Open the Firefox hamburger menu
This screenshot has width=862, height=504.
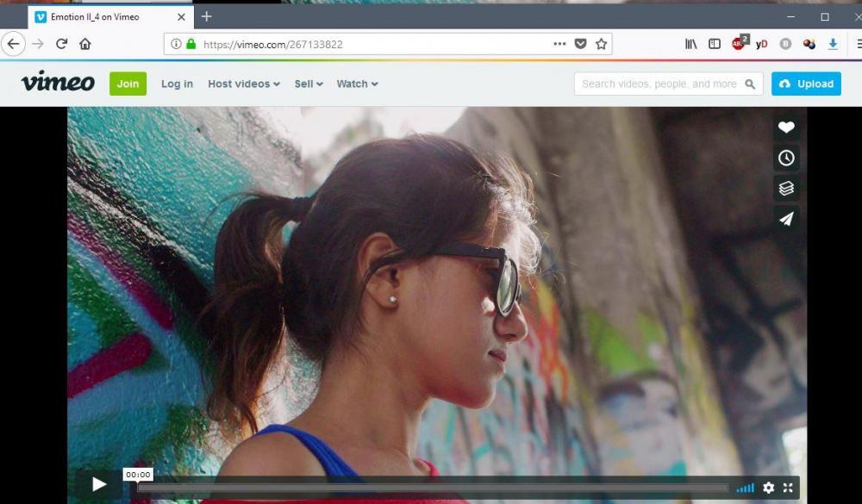tap(858, 43)
